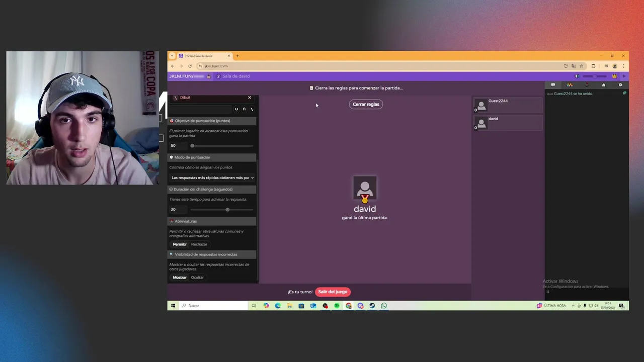Click browser back arrow
Image resolution: width=644 pixels, height=362 pixels.
(173, 66)
